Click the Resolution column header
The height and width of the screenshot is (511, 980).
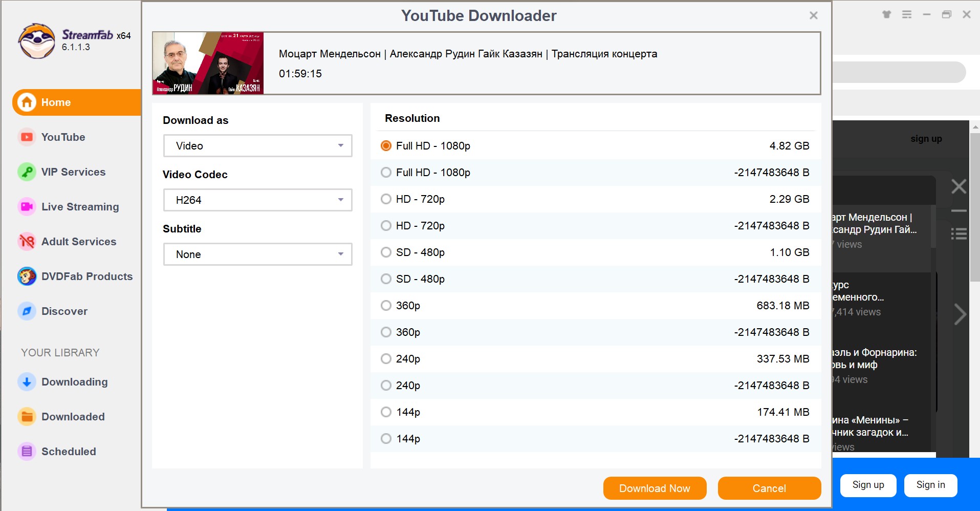412,118
